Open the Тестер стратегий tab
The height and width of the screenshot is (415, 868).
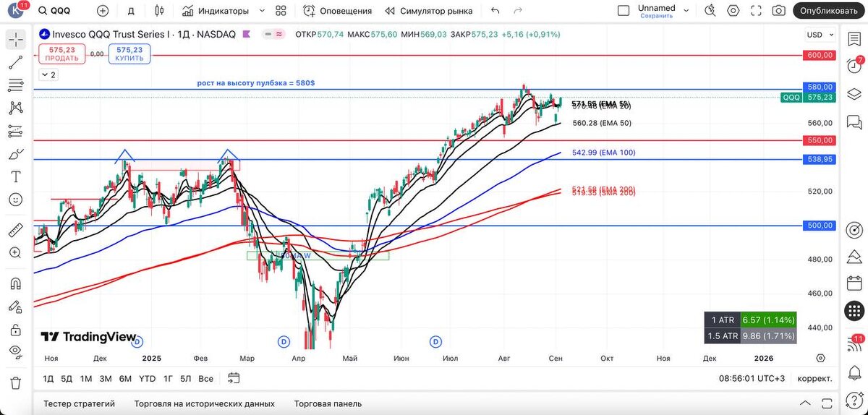tap(80, 403)
